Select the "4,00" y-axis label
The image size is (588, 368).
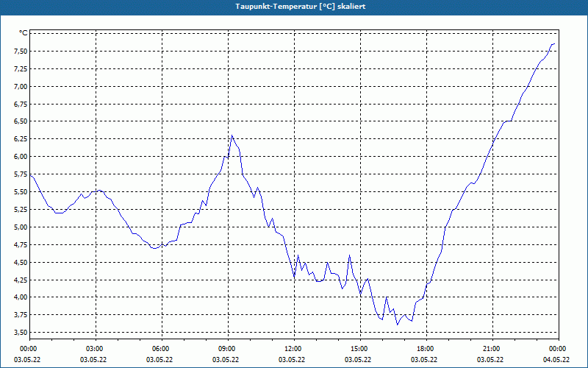tap(21, 297)
